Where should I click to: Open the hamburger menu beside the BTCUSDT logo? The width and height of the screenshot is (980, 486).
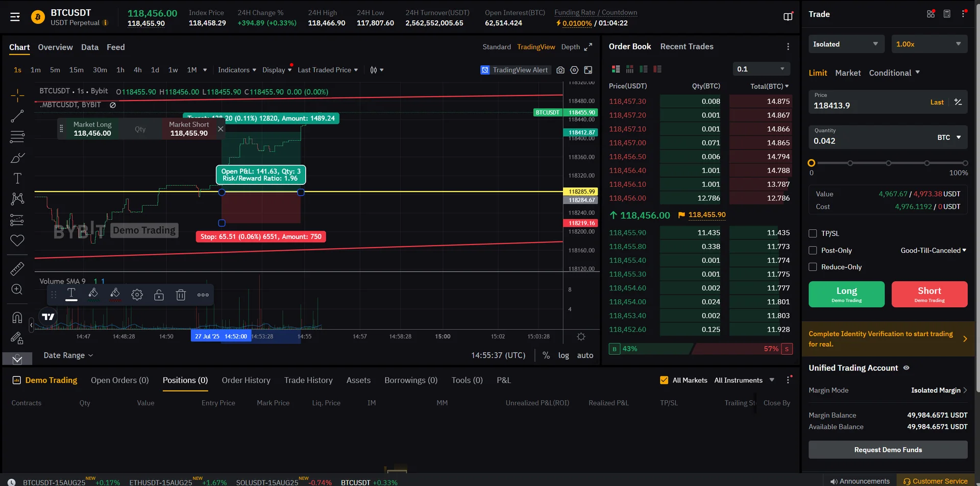[15, 17]
